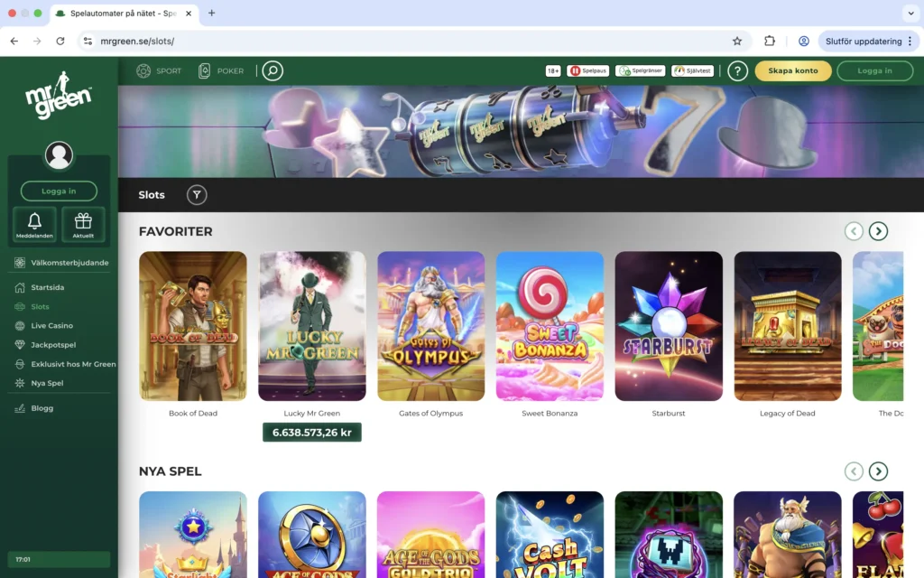924x578 pixels.
Task: Go to Startsida in sidebar
Action: pyautogui.click(x=40, y=287)
